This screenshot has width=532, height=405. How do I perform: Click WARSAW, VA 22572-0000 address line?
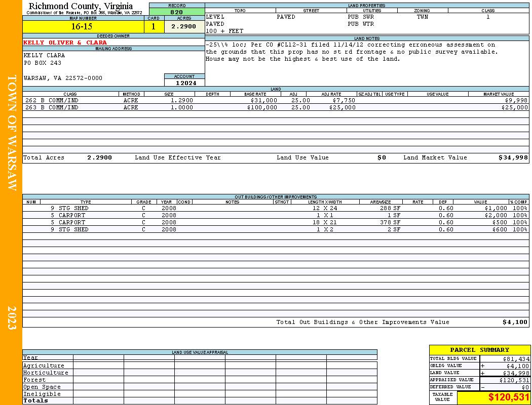[63, 78]
